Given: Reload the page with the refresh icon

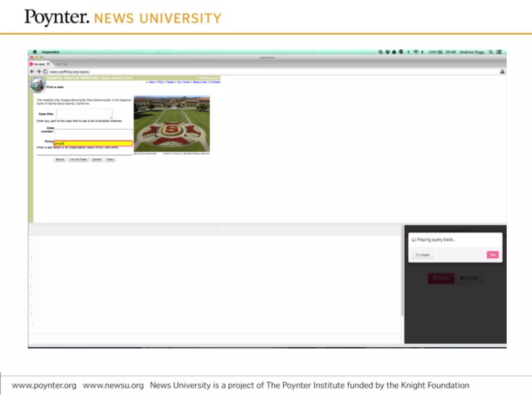Looking at the screenshot, I should coord(45,71).
